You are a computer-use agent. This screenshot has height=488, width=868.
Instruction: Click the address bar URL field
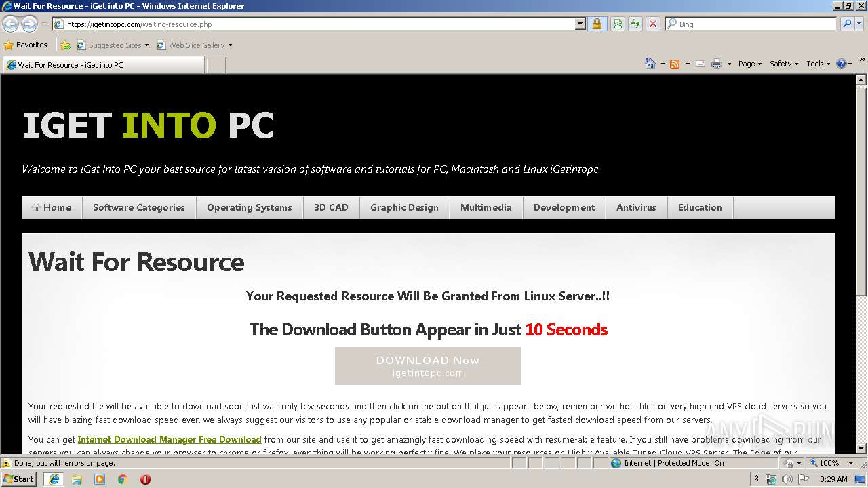(314, 24)
